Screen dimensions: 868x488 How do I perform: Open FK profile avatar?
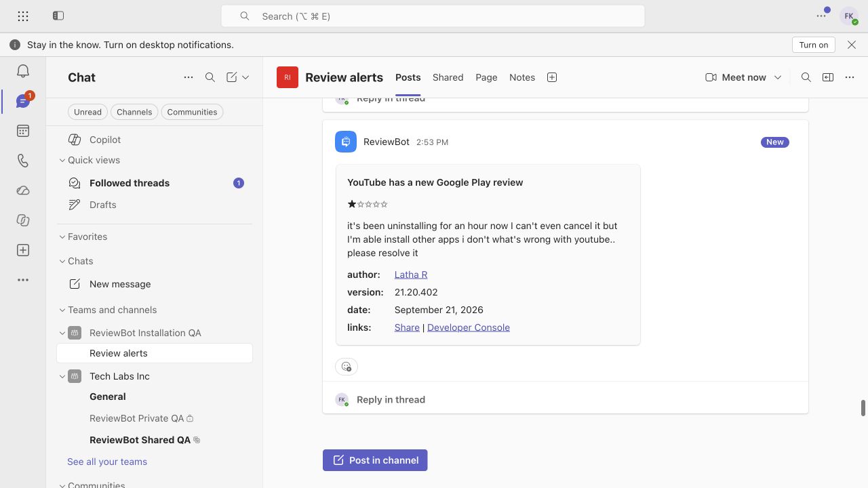click(849, 16)
